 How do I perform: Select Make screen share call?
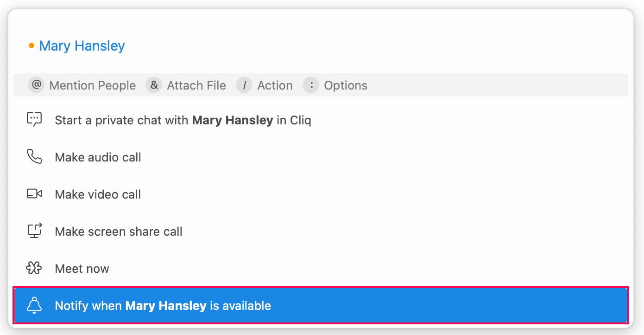click(119, 232)
